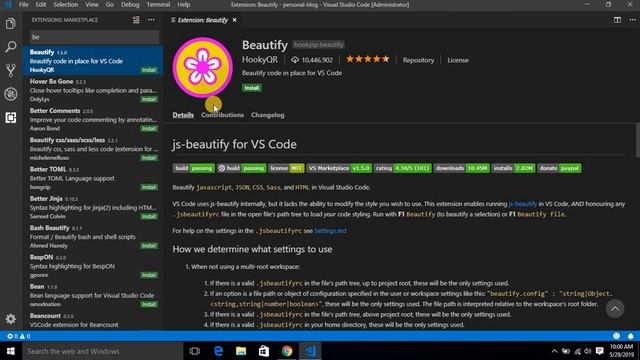Image resolution: width=640 pixels, height=360 pixels.
Task: Show hidden system tray icons chevron
Action: click(554, 351)
